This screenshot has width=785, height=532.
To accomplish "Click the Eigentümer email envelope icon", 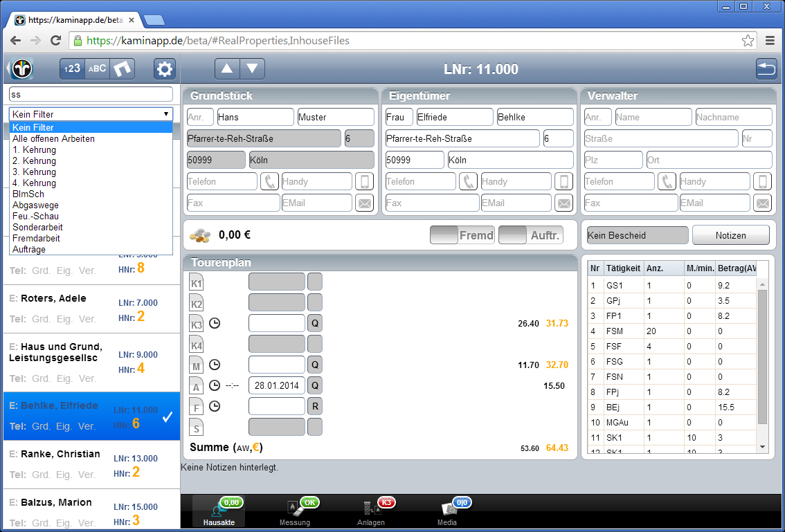I will coord(564,203).
